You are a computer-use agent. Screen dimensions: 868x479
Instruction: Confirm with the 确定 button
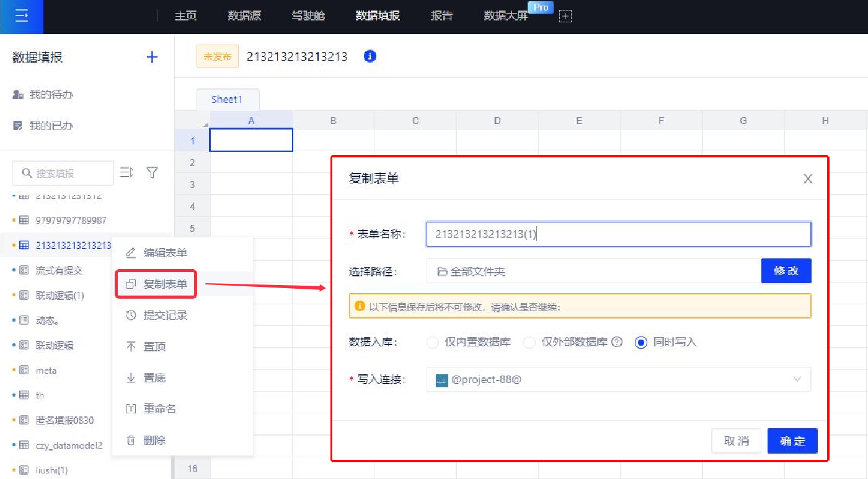[792, 441]
